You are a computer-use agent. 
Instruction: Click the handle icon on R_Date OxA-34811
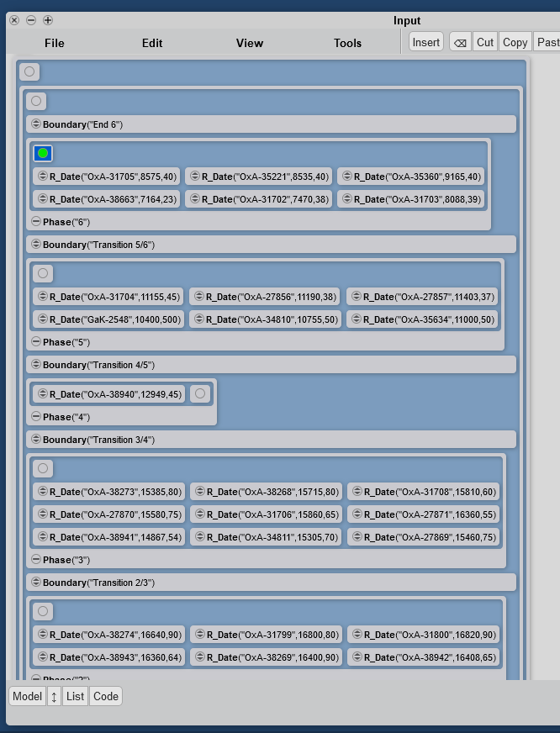pyautogui.click(x=198, y=537)
